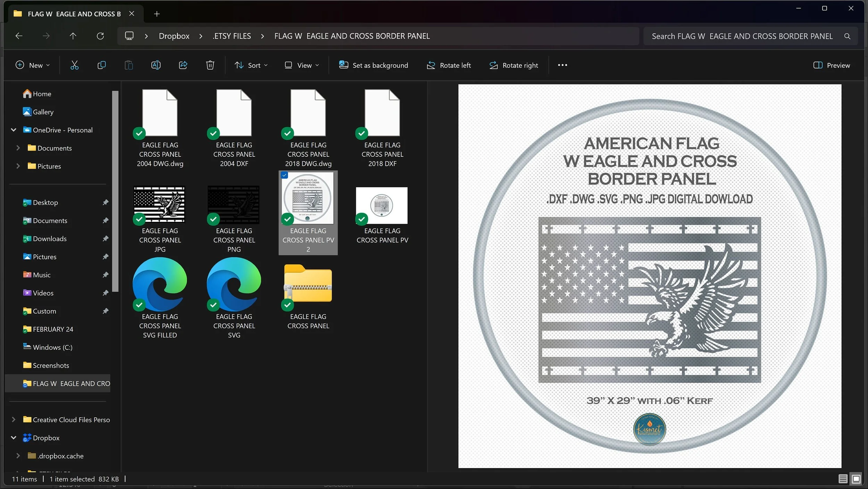Toggle the Preview pane button

(x=831, y=65)
